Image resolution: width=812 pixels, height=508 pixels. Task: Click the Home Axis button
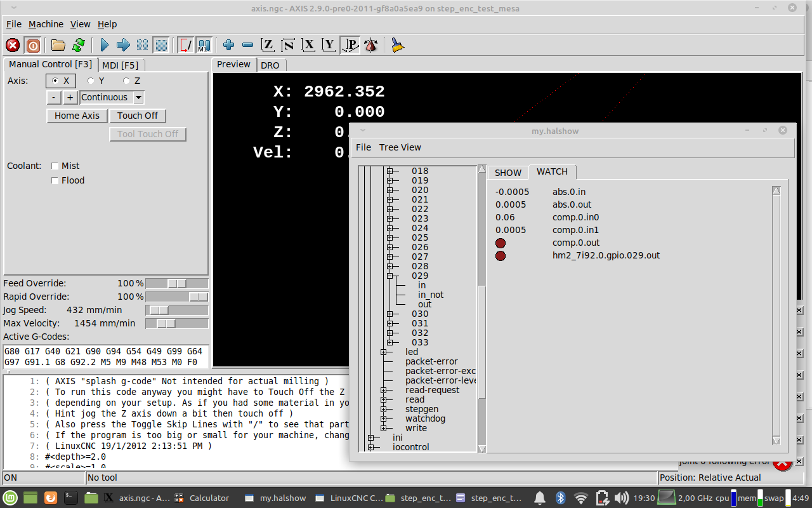(77, 116)
